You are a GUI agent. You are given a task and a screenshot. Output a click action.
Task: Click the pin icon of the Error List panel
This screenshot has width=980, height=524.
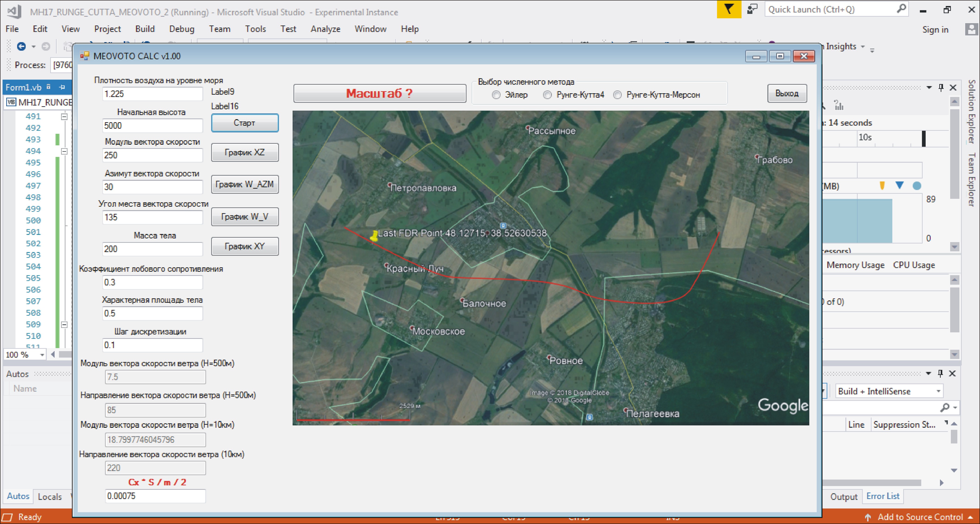pos(940,373)
